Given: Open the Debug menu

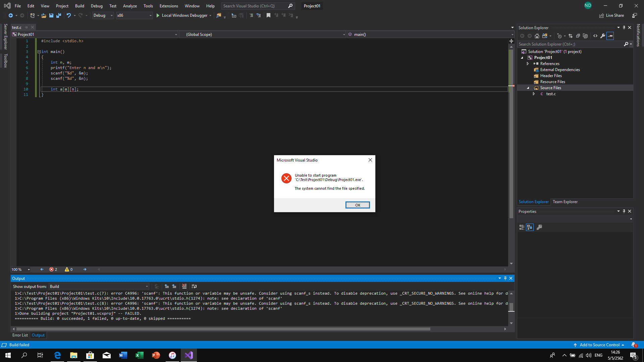Looking at the screenshot, I should tap(97, 6).
